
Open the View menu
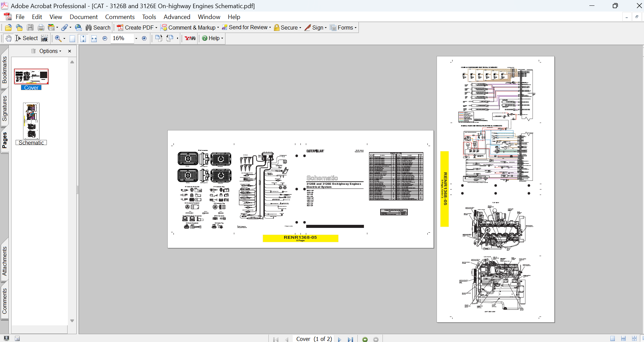point(56,17)
